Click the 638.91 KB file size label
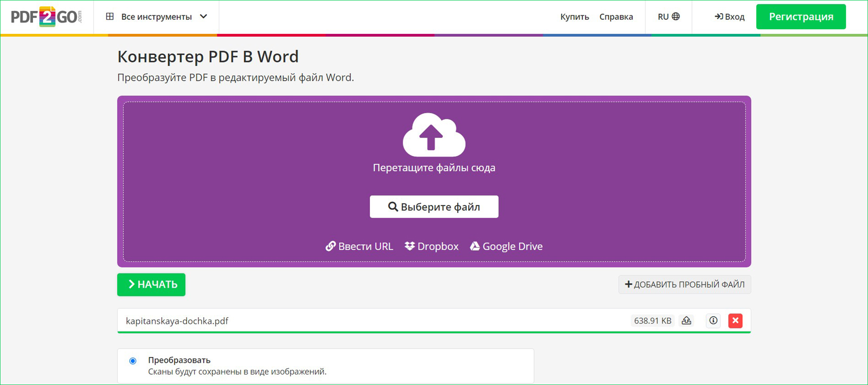The height and width of the screenshot is (385, 868). [653, 321]
